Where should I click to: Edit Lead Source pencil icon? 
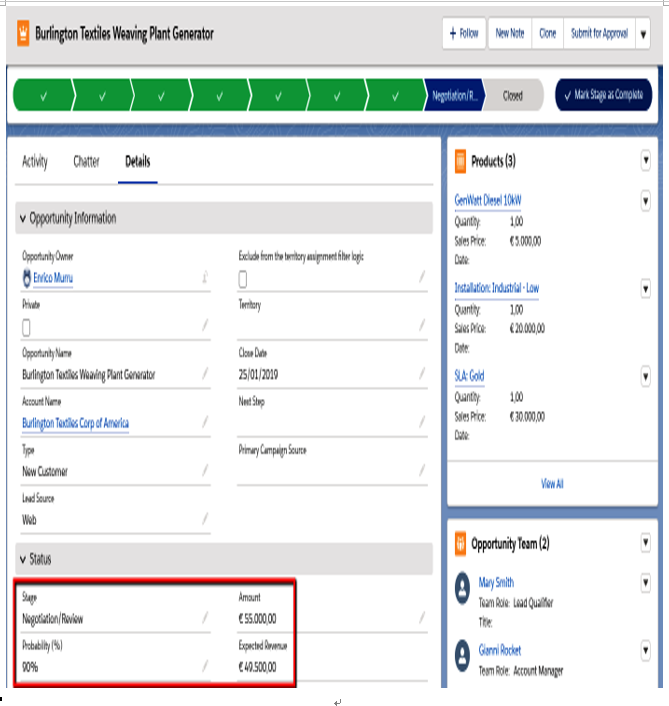click(x=205, y=519)
